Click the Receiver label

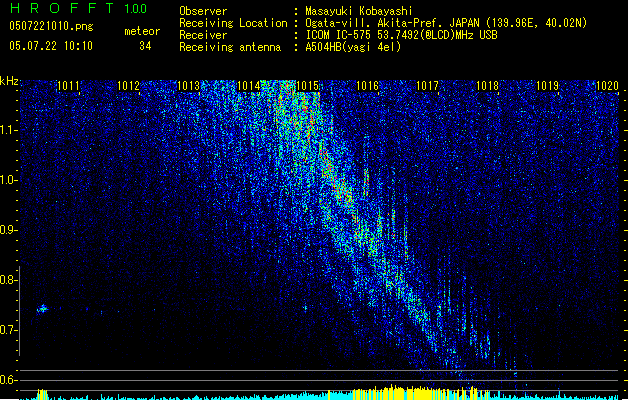pyautogui.click(x=203, y=35)
